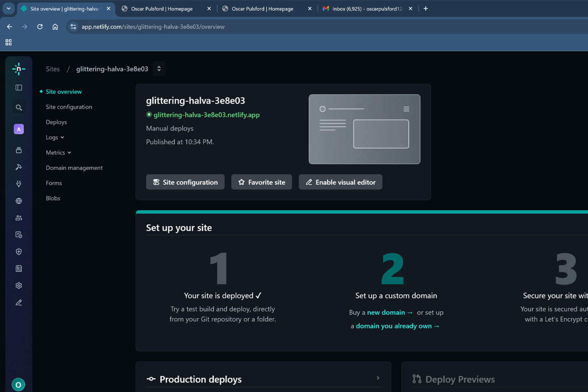Focus the browser address bar
The image size is (588, 392).
327,27
